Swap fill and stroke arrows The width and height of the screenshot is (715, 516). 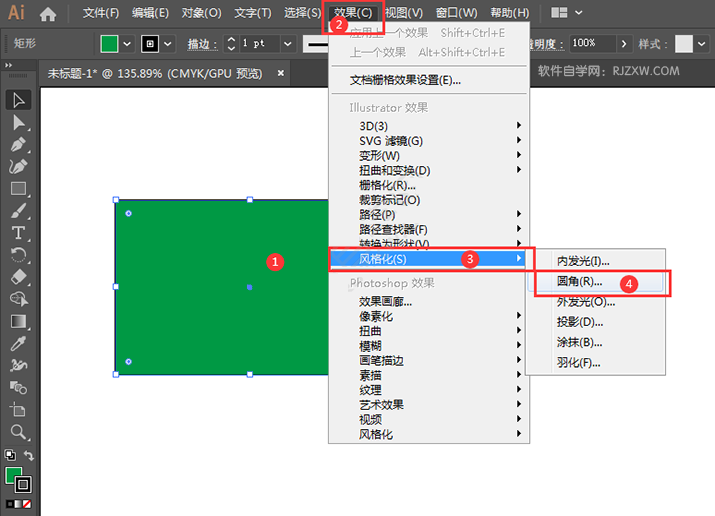[29, 455]
